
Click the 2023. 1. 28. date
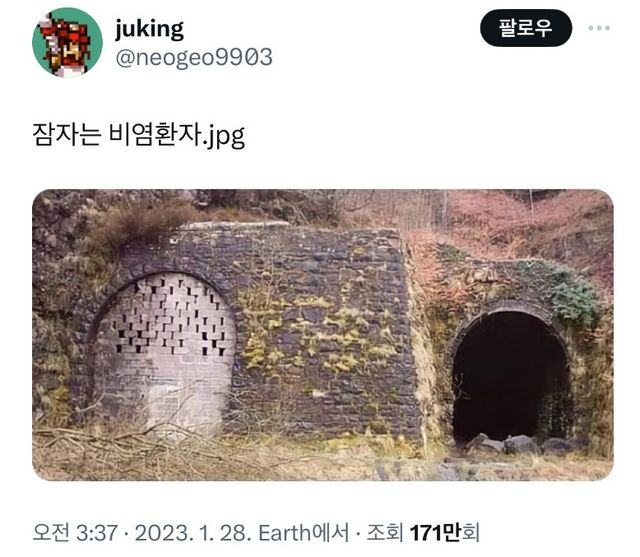191,533
